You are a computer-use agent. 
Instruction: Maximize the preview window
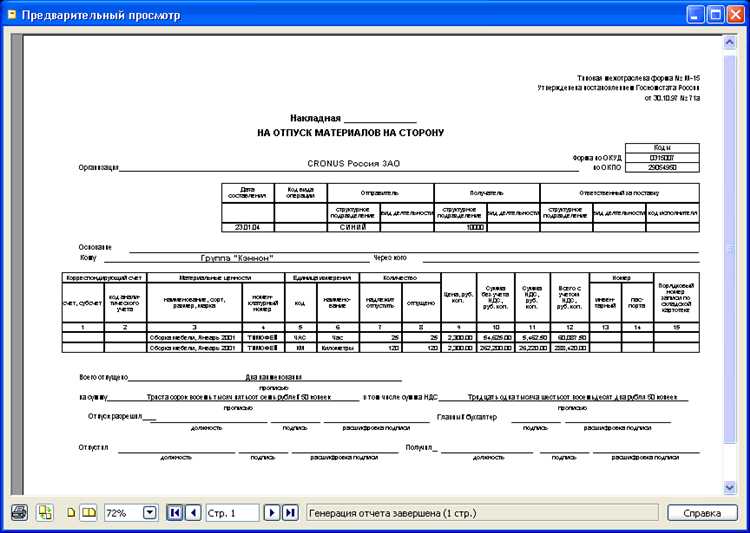coord(717,14)
